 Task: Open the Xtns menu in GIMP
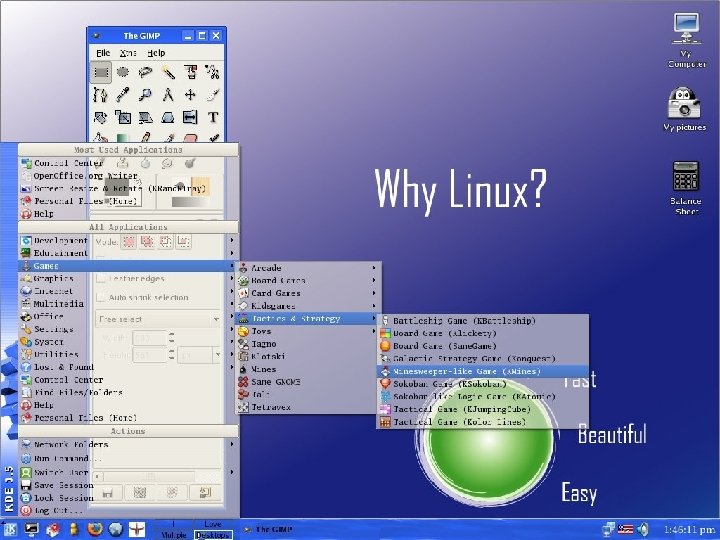tap(128, 53)
